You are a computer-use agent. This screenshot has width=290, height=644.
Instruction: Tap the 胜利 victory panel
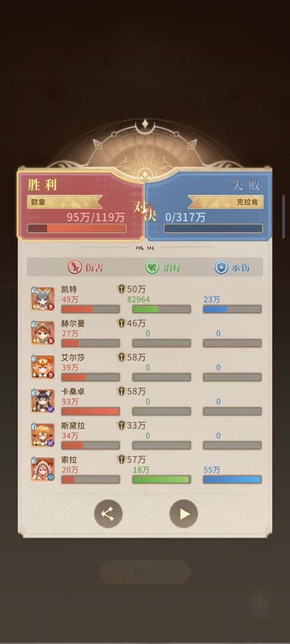coord(81,205)
